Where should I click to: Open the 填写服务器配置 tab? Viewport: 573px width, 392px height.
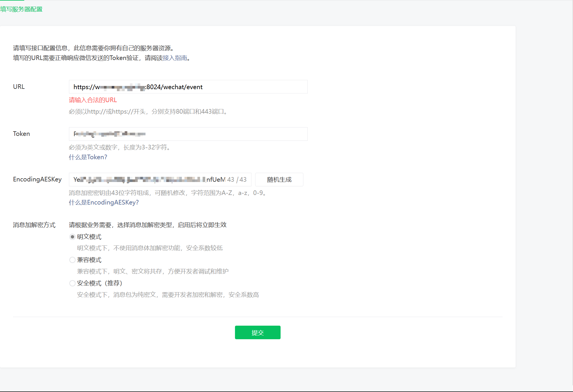pos(21,9)
